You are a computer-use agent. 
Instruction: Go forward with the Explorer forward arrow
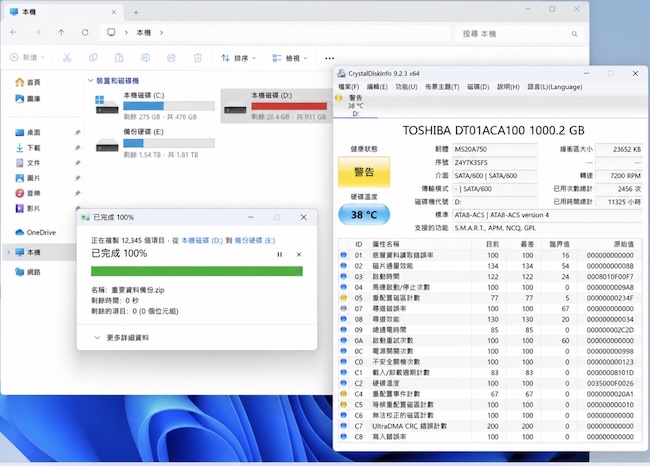click(x=38, y=32)
